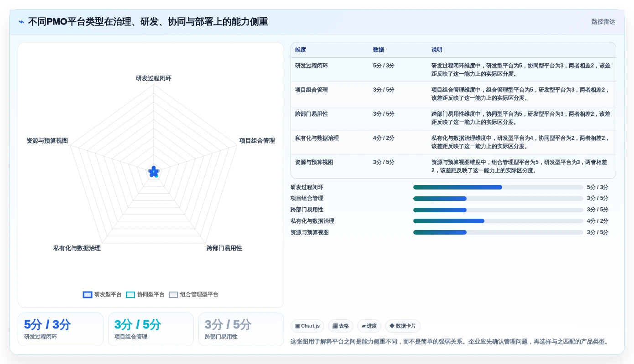Click the 跨部门易用性 table row name
This screenshot has width=634, height=364.
coord(312,114)
